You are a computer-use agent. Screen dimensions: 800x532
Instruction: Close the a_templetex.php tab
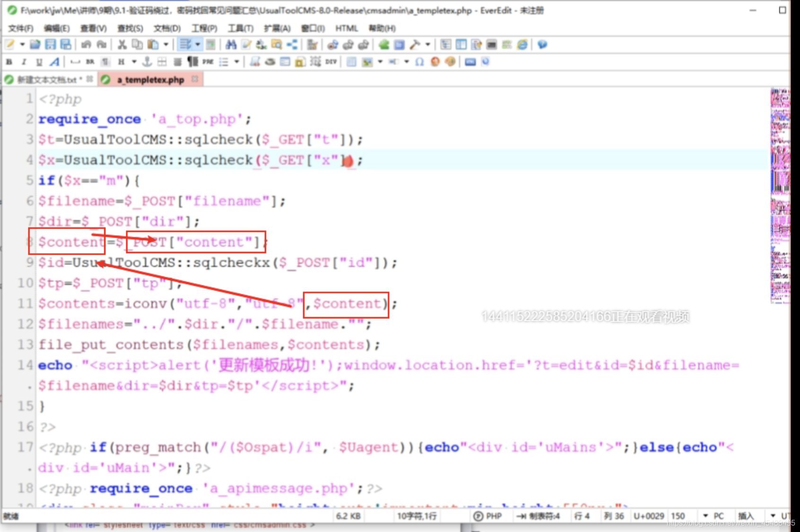pos(195,79)
